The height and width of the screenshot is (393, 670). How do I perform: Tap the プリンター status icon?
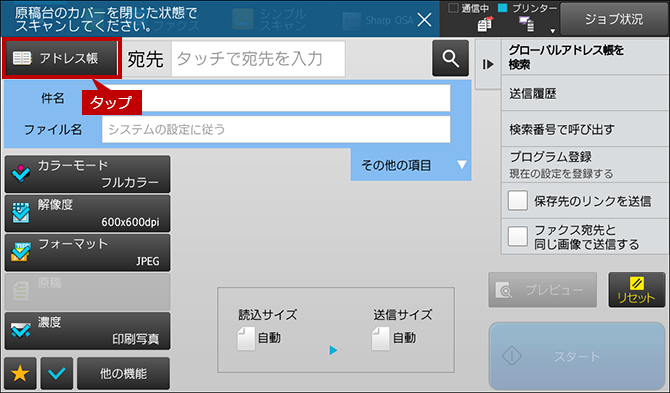click(526, 24)
